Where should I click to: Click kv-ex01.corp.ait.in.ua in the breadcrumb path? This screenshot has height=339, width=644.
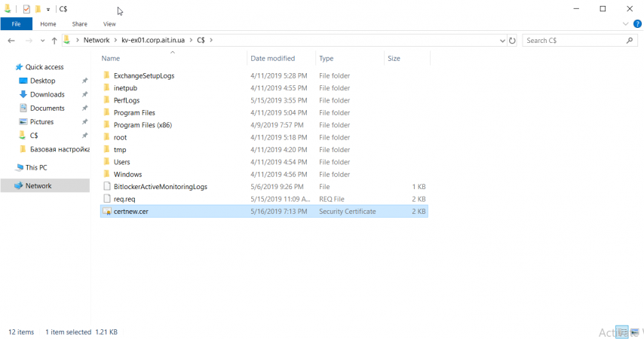point(152,41)
